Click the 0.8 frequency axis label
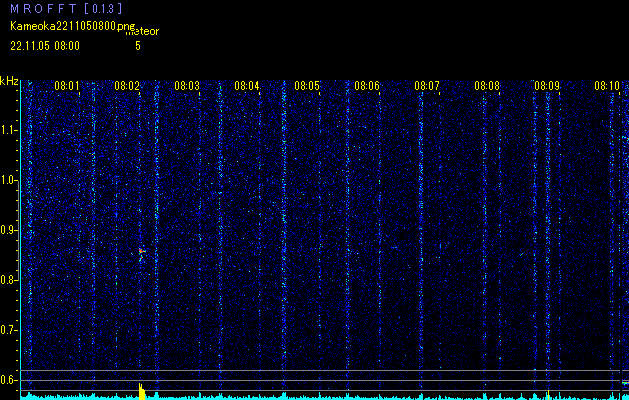This screenshot has height=400, width=629. pos(8,280)
